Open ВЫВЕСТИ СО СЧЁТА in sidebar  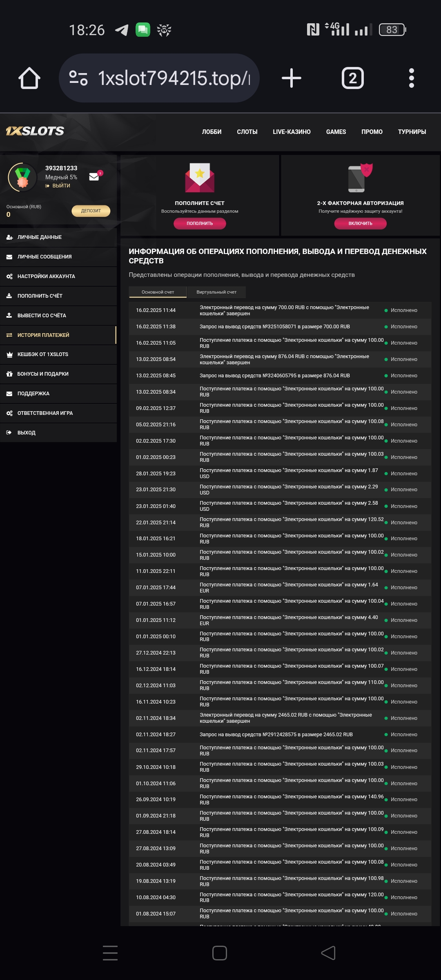point(42,315)
